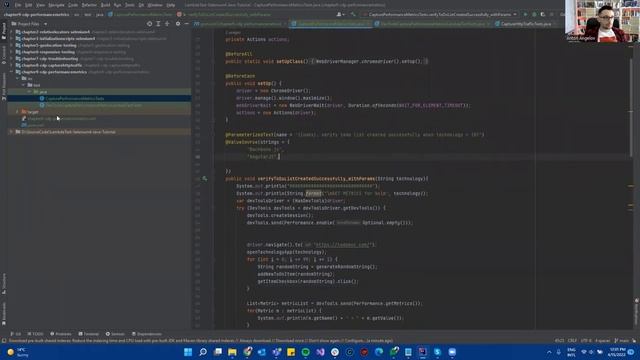
Task: Hide the project panel with minus icon
Action: click(x=186, y=24)
